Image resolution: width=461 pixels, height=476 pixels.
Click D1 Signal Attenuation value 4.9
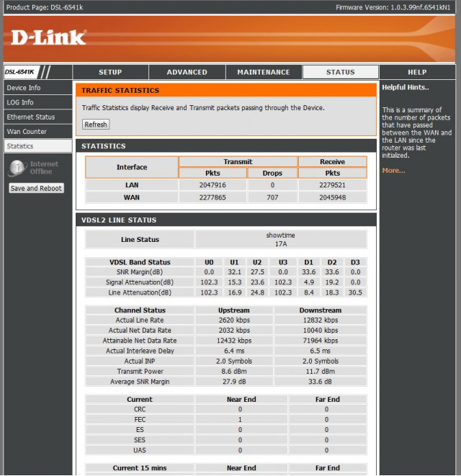[309, 282]
